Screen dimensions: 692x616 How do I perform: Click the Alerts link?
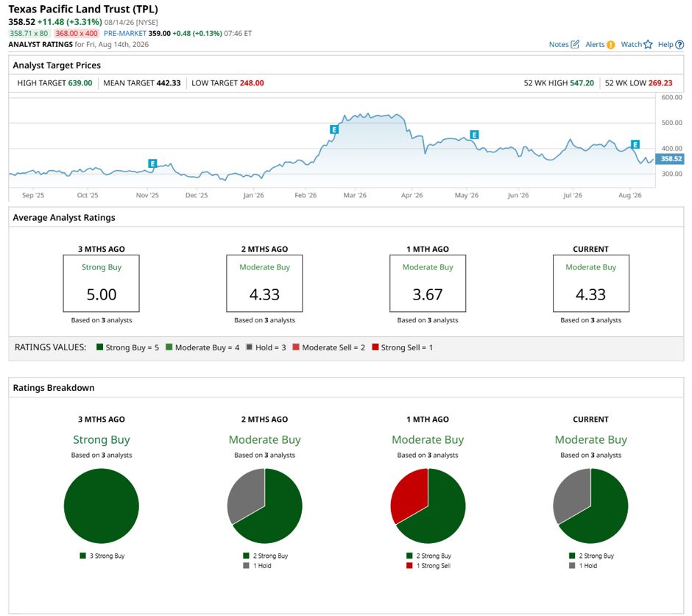pyautogui.click(x=595, y=44)
